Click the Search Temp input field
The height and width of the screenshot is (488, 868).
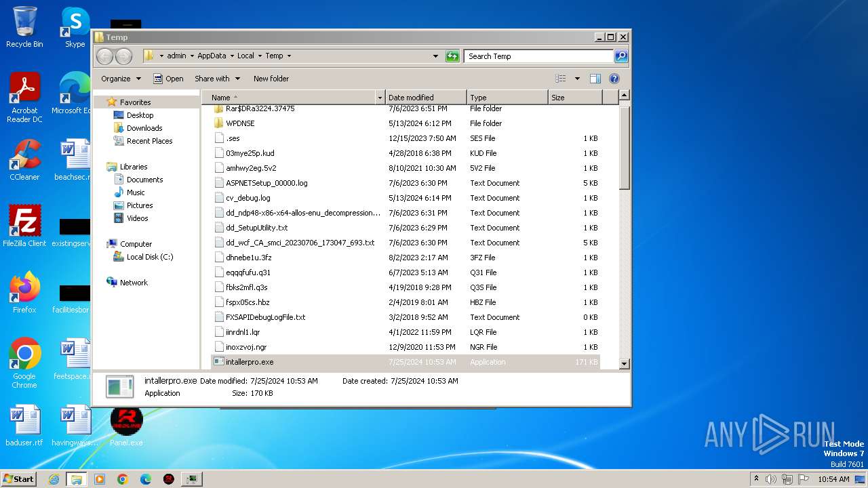(x=539, y=56)
